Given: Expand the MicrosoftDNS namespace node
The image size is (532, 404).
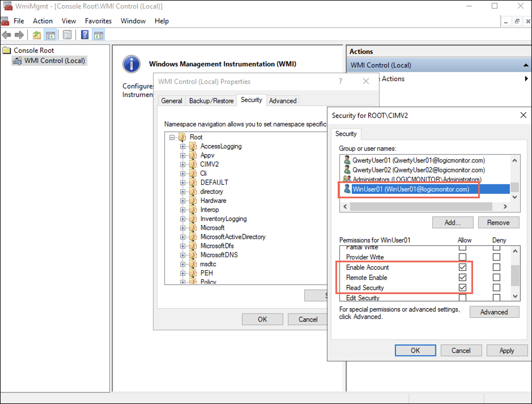Looking at the screenshot, I should (183, 255).
